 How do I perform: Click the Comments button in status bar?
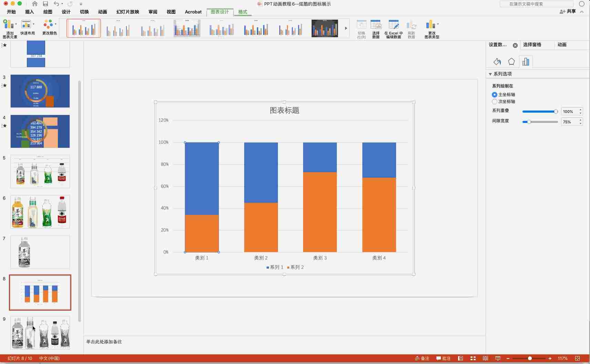pyautogui.click(x=443, y=358)
